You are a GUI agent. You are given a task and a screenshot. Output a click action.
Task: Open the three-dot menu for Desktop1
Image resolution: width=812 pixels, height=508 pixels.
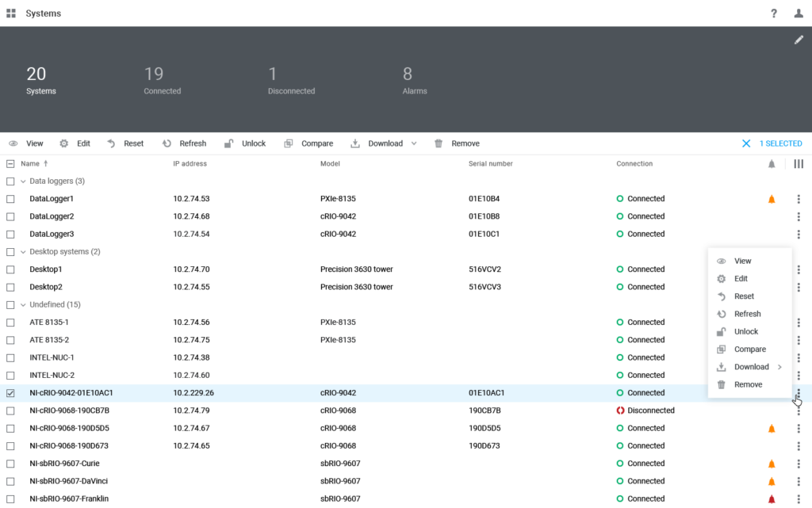point(799,269)
